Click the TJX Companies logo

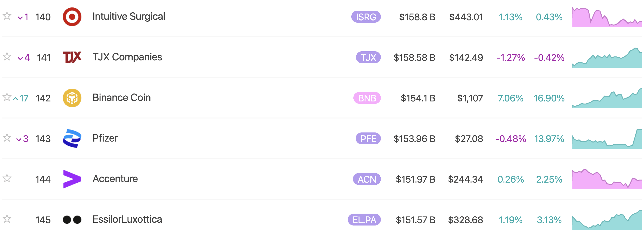coord(72,57)
